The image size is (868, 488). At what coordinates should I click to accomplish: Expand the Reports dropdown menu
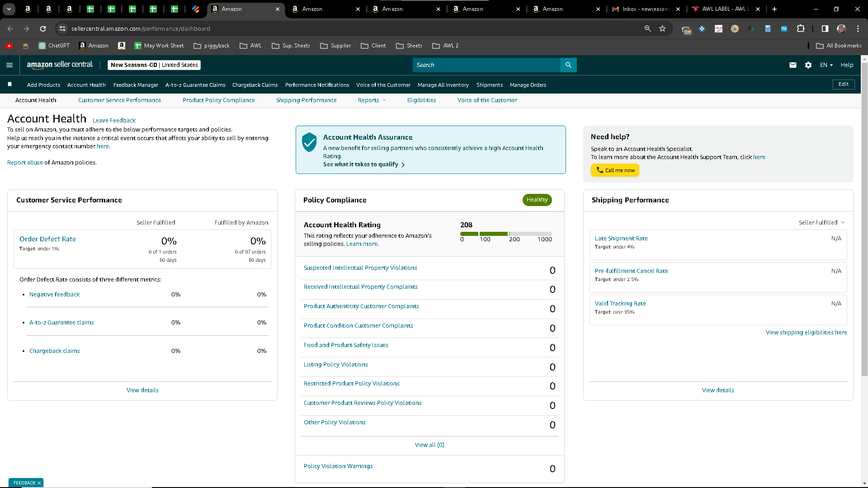(372, 100)
